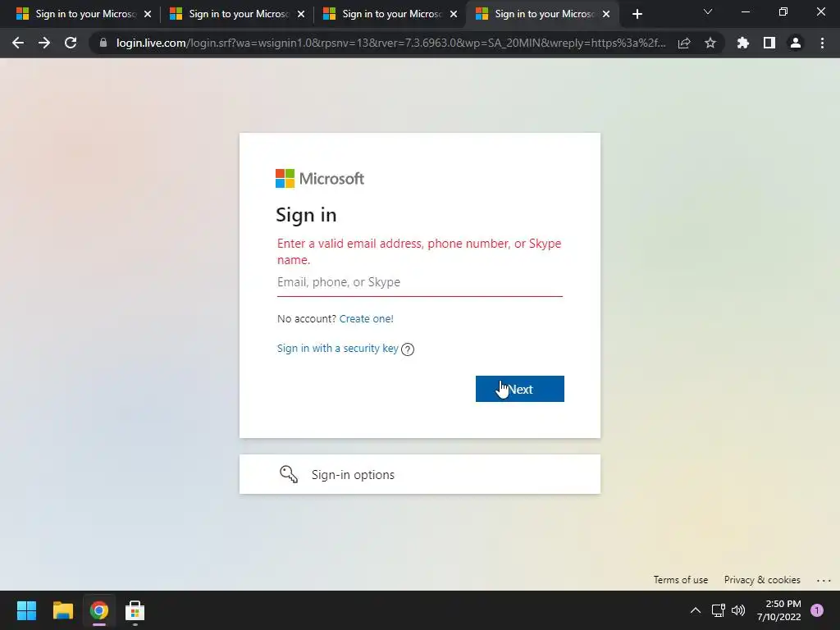Open Privacy & cookies link

click(x=762, y=580)
